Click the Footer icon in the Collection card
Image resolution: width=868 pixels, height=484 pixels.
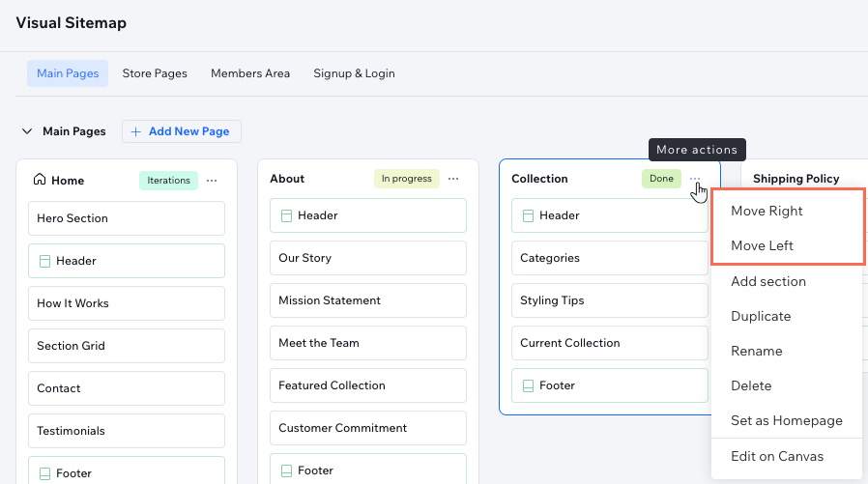[528, 385]
